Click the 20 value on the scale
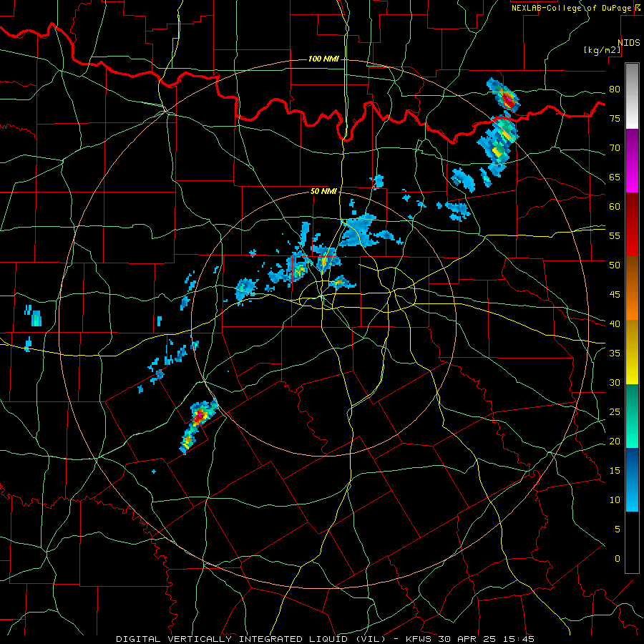The height and width of the screenshot is (644, 644). click(615, 441)
